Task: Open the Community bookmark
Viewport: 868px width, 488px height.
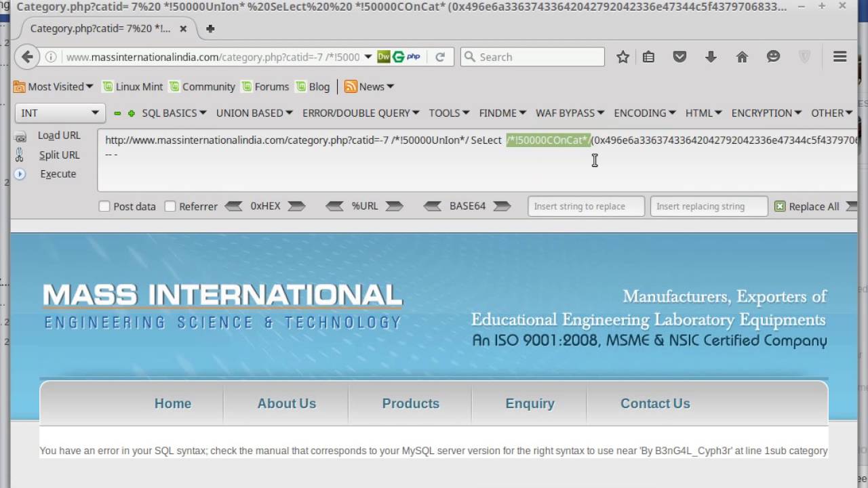Action: pyautogui.click(x=202, y=87)
